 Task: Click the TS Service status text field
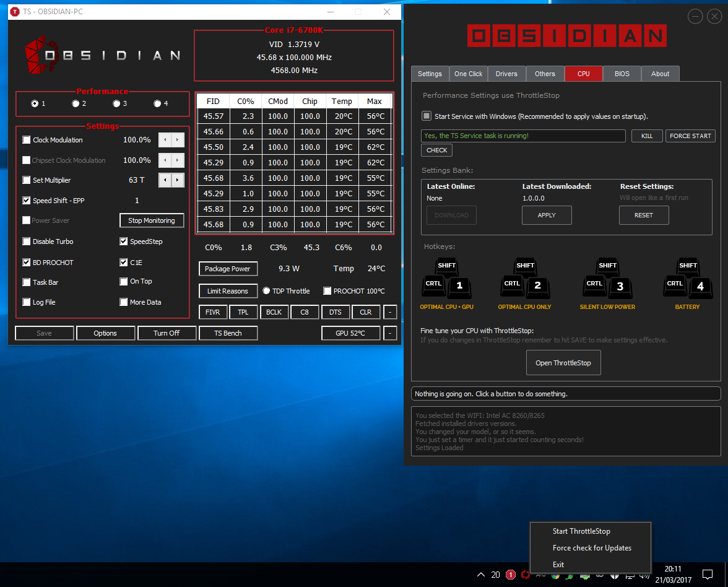click(523, 136)
